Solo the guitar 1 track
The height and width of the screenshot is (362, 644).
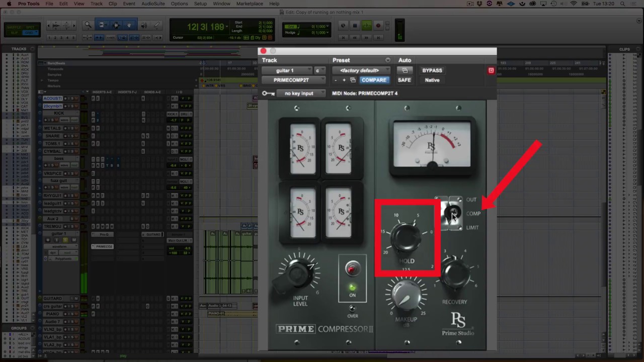pyautogui.click(x=65, y=240)
